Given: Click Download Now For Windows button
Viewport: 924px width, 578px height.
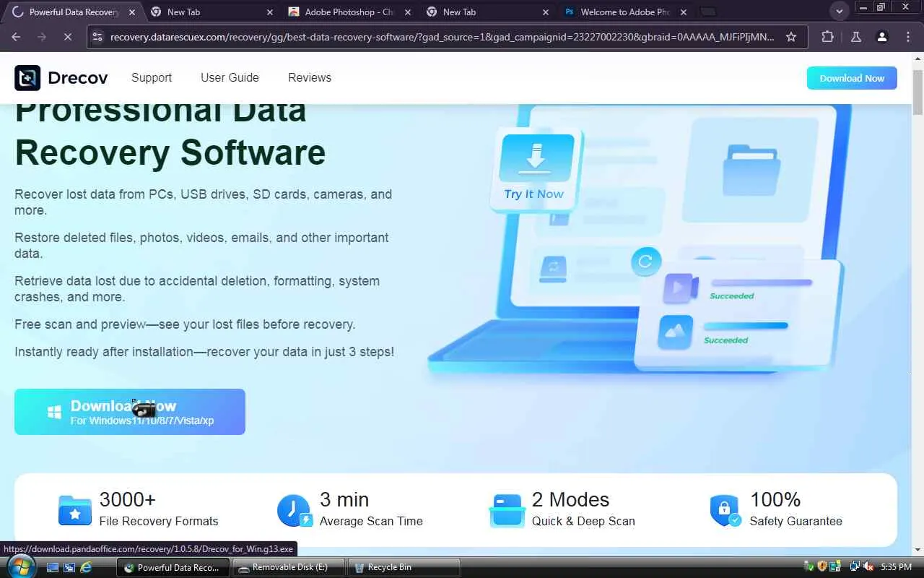Looking at the screenshot, I should pyautogui.click(x=130, y=412).
